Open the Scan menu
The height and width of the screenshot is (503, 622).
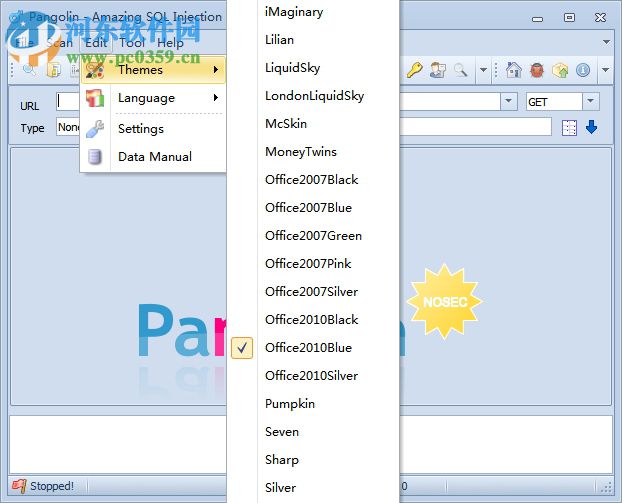coord(60,43)
